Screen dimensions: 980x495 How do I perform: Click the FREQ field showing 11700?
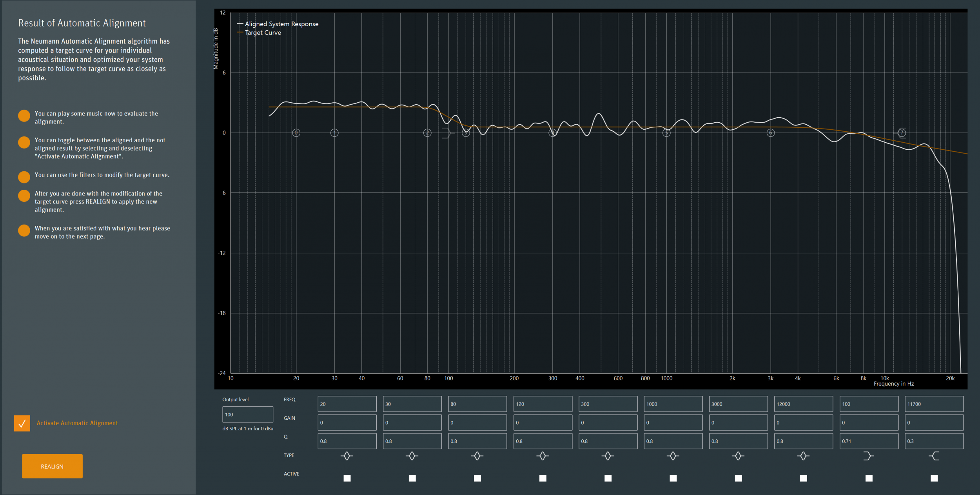(934, 404)
